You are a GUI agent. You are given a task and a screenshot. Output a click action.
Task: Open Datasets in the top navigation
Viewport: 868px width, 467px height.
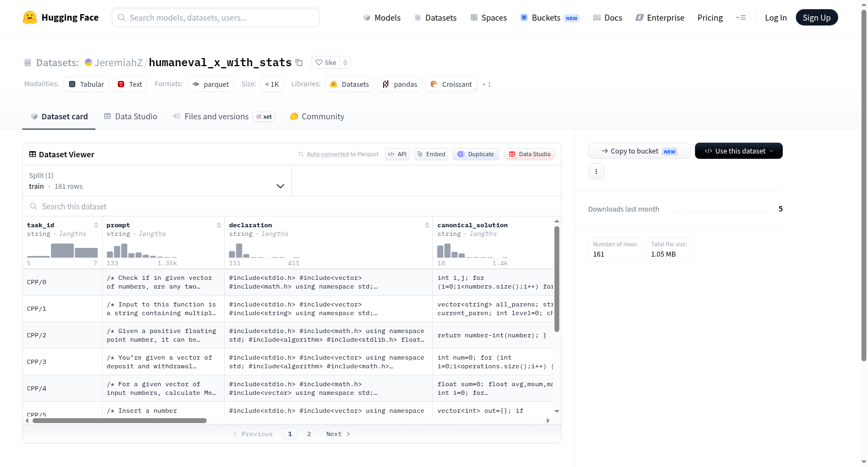click(436, 17)
